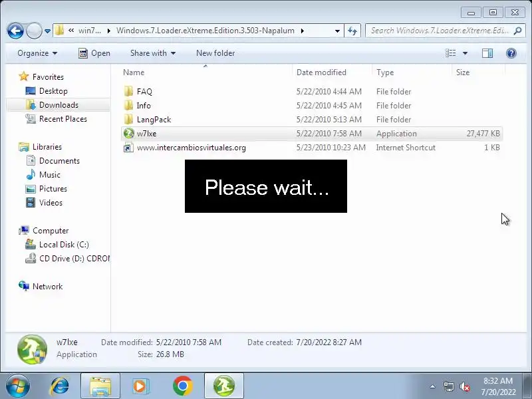This screenshot has height=399, width=532.
Task: Click the large w7lxe details pane icon
Action: click(32, 350)
